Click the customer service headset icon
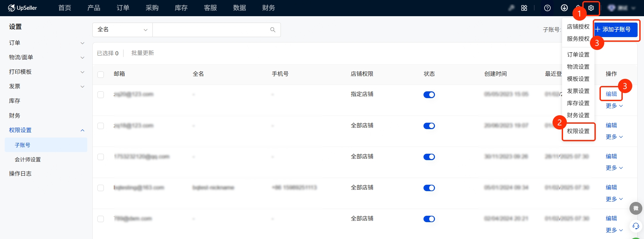 [636, 226]
